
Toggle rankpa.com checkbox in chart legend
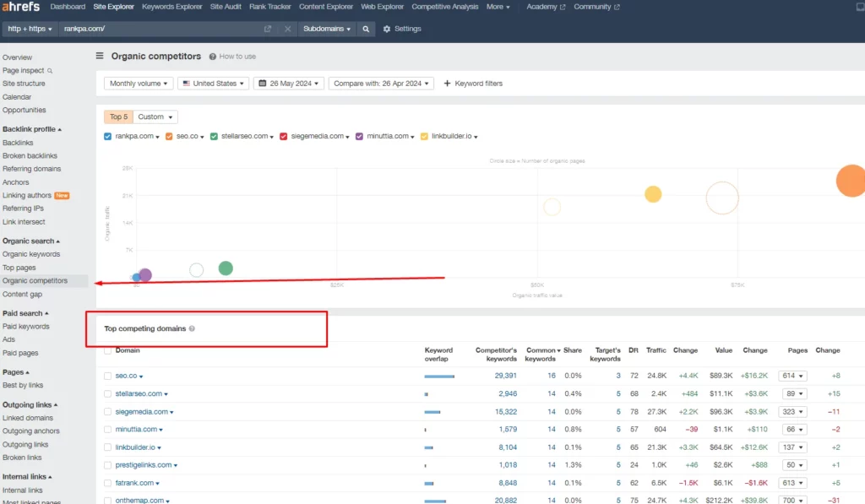coord(107,136)
